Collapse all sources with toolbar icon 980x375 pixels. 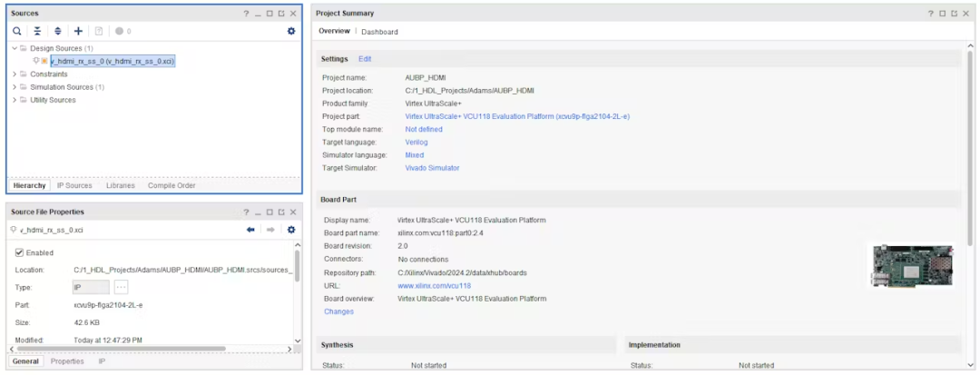point(37,31)
